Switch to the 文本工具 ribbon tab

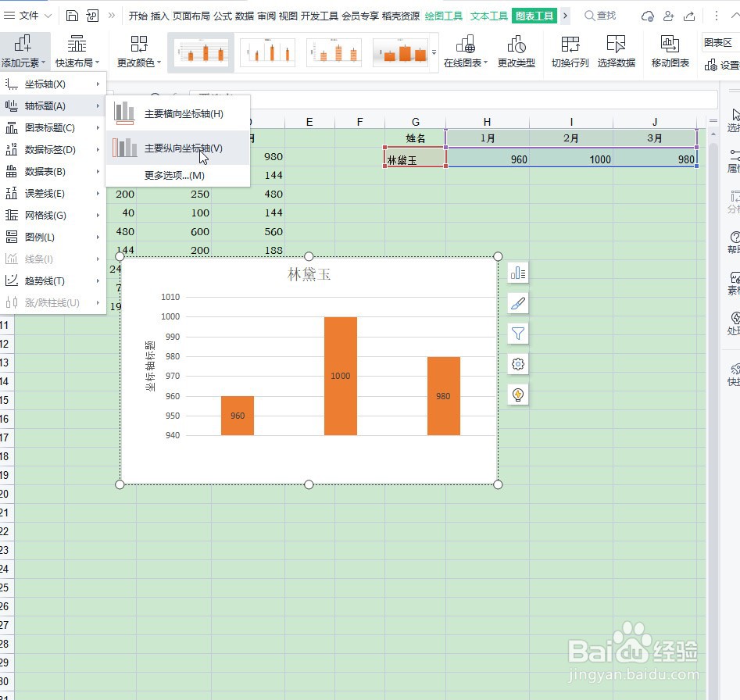tap(489, 16)
